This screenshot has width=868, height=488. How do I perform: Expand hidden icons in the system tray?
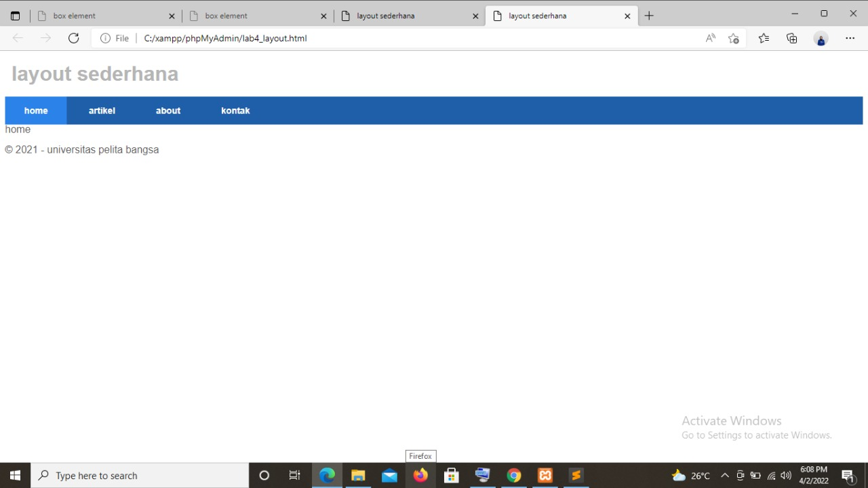725,475
